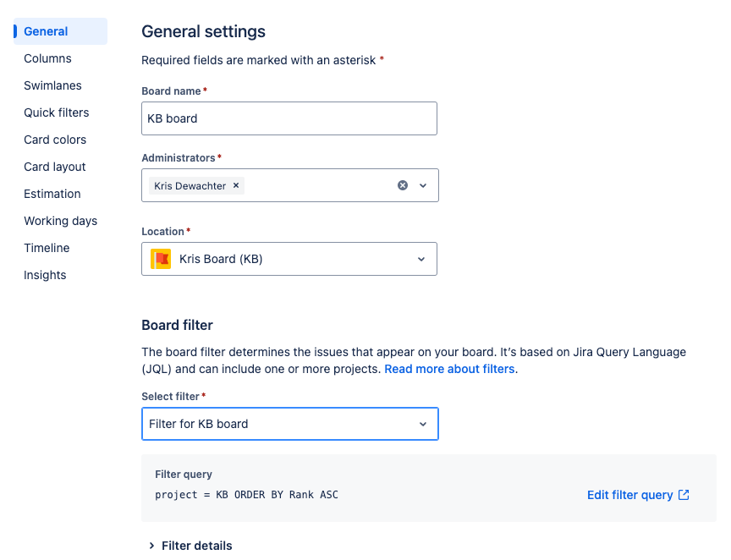Go to the Columns settings
731x560 pixels.
(x=47, y=58)
